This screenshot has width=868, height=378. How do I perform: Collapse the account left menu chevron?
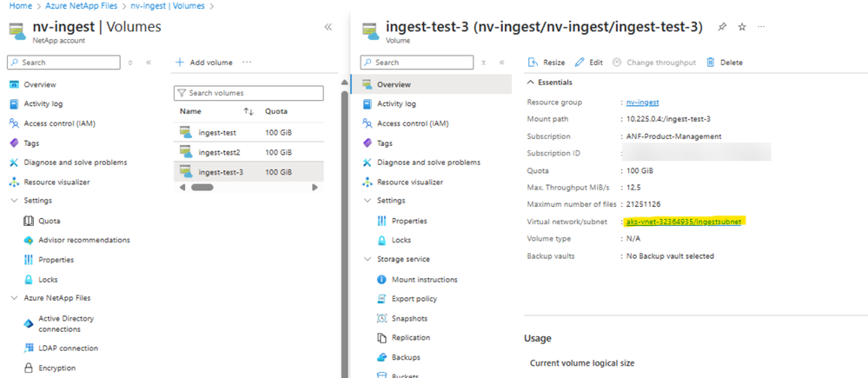[149, 63]
